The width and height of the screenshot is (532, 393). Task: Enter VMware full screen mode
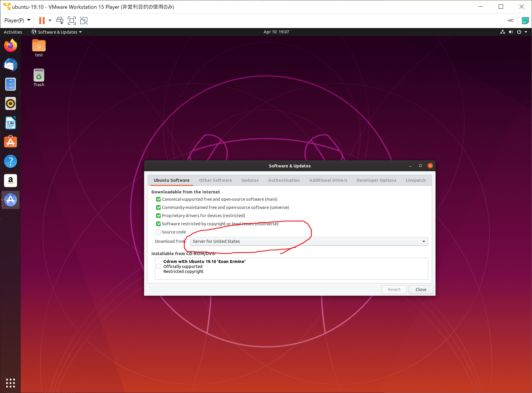pyautogui.click(x=72, y=20)
